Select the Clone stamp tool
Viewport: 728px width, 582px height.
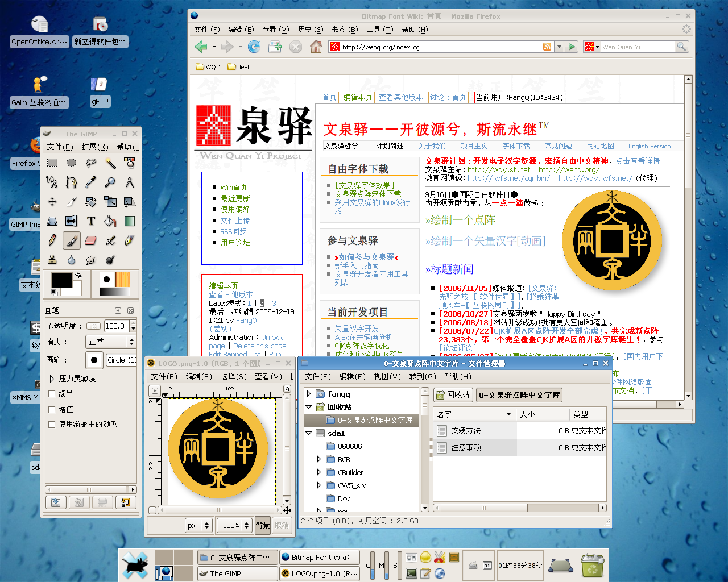[x=52, y=260]
